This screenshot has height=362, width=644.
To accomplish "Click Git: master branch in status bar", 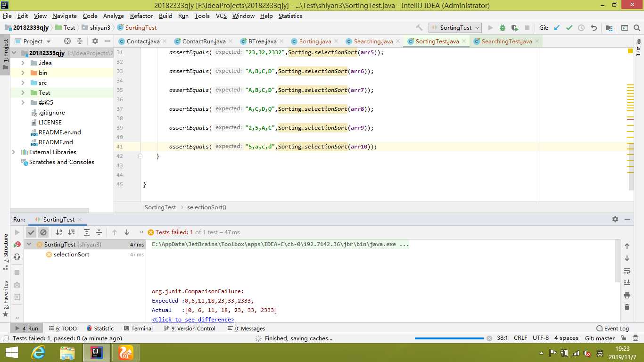I will [x=600, y=338].
